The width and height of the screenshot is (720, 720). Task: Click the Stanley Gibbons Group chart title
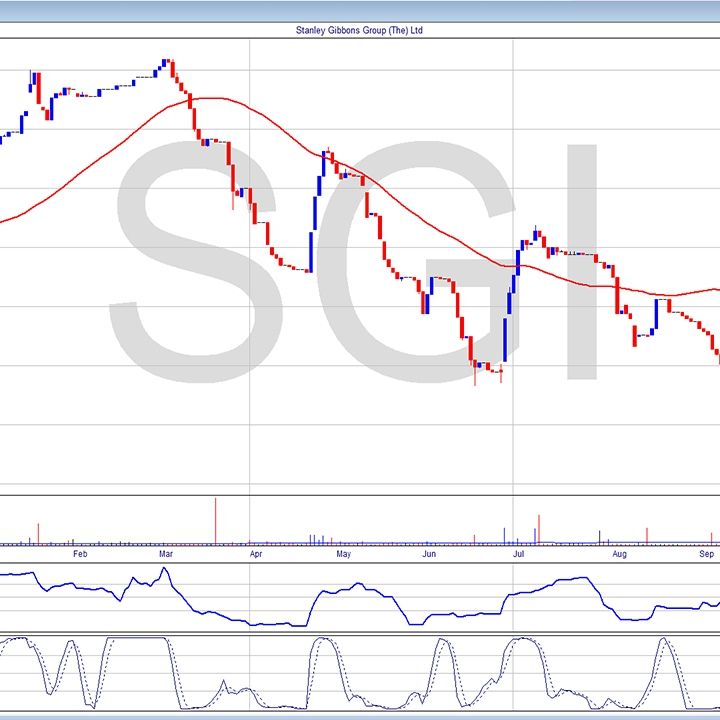360,30
